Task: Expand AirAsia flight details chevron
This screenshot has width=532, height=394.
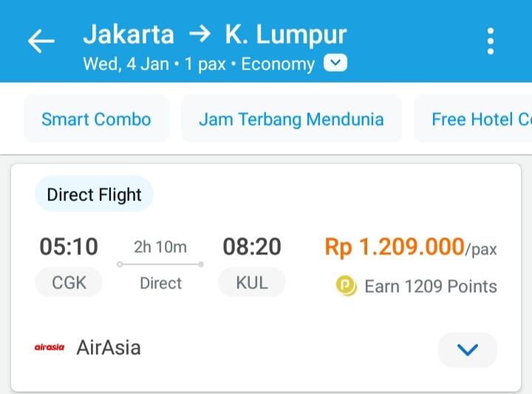Action: pyautogui.click(x=468, y=350)
